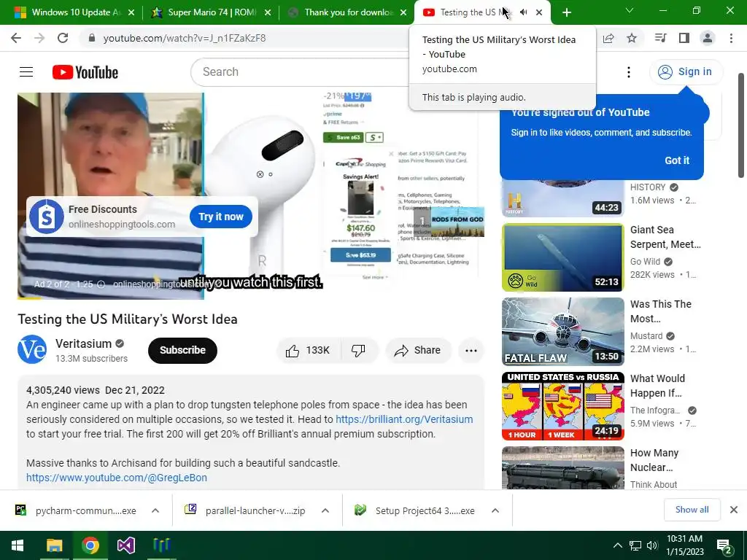Close the Super Mario 74 tab
Viewport: 747px width, 560px height.
tap(268, 12)
